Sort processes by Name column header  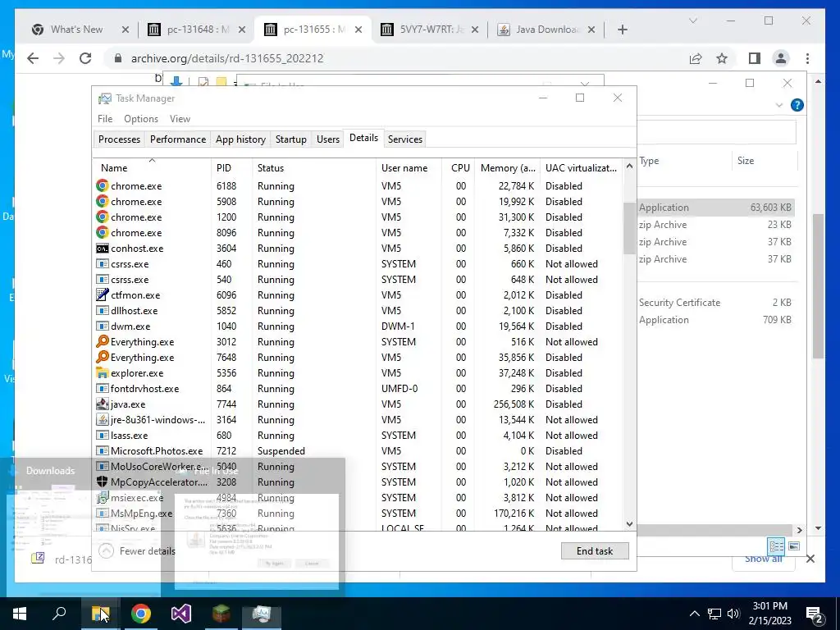tap(152, 167)
